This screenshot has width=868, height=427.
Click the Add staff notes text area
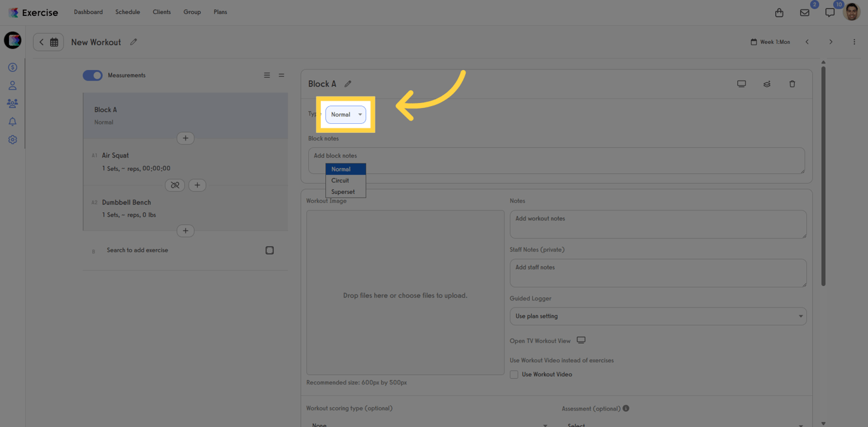(658, 273)
